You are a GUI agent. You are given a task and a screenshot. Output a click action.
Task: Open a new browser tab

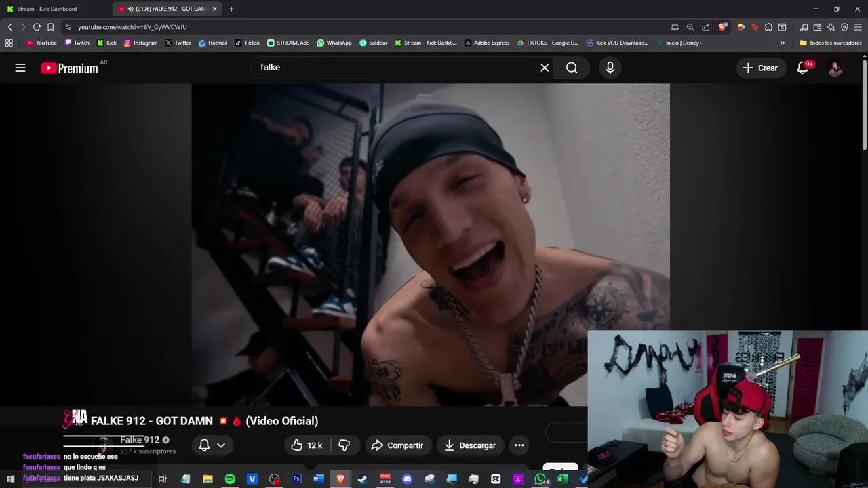click(231, 9)
